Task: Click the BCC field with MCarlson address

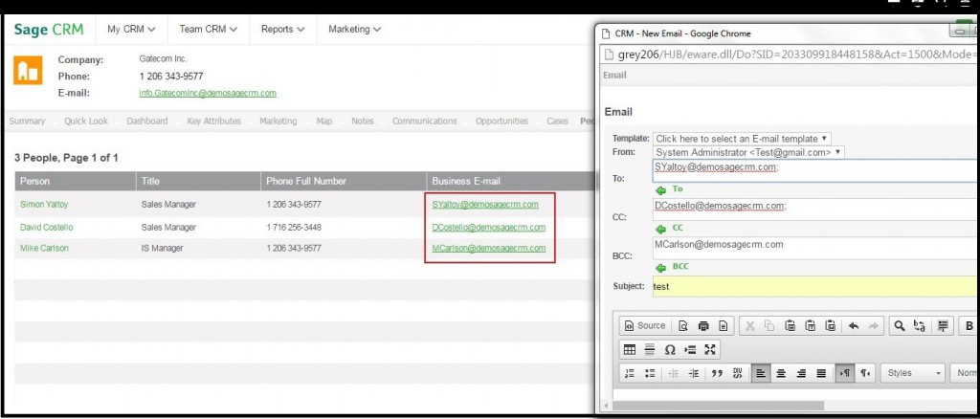Action: click(x=815, y=249)
